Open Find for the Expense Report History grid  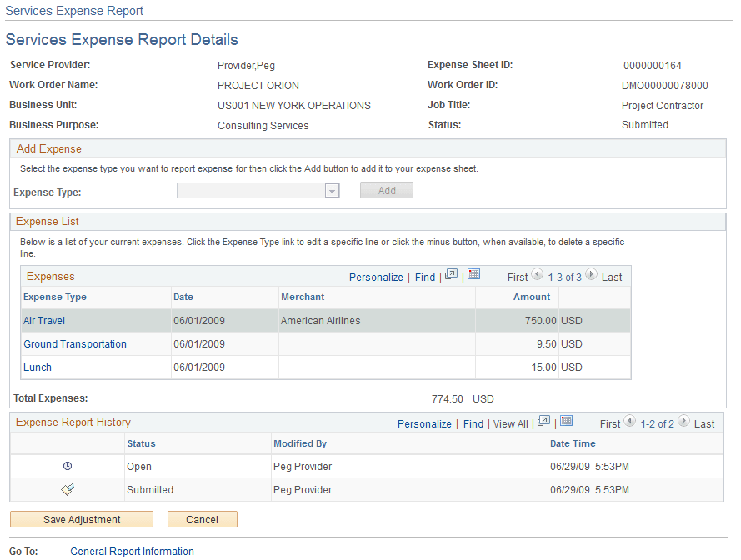pos(473,423)
